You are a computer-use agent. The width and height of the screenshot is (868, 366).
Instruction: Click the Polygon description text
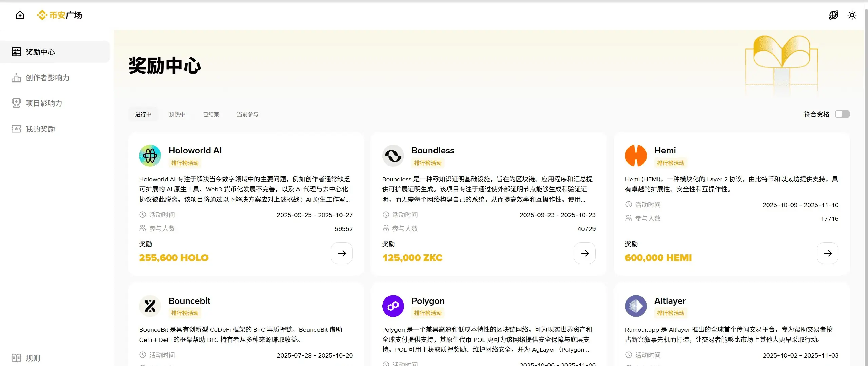[x=487, y=340]
